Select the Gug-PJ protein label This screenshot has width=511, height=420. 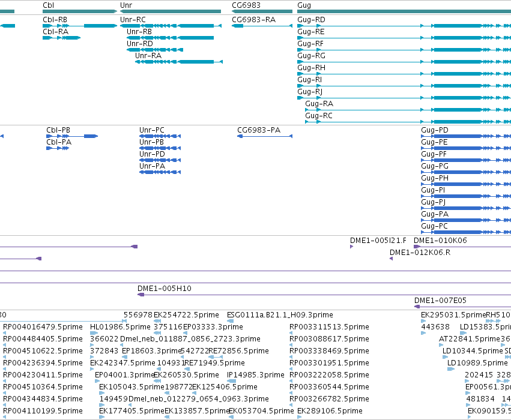point(433,203)
